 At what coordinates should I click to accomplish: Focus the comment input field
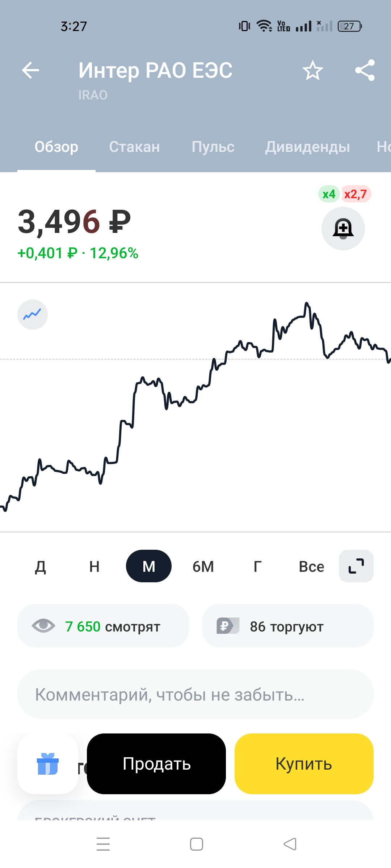click(195, 694)
